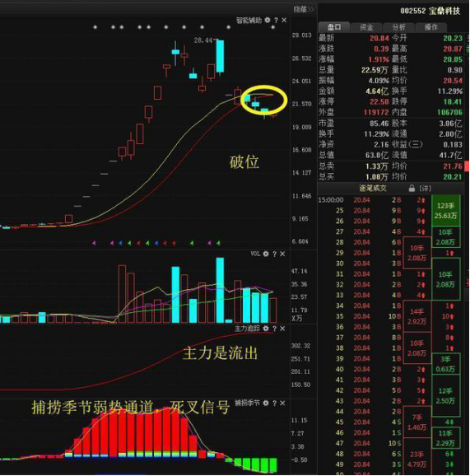Click the 流值 value 41.7亿

coord(450,156)
